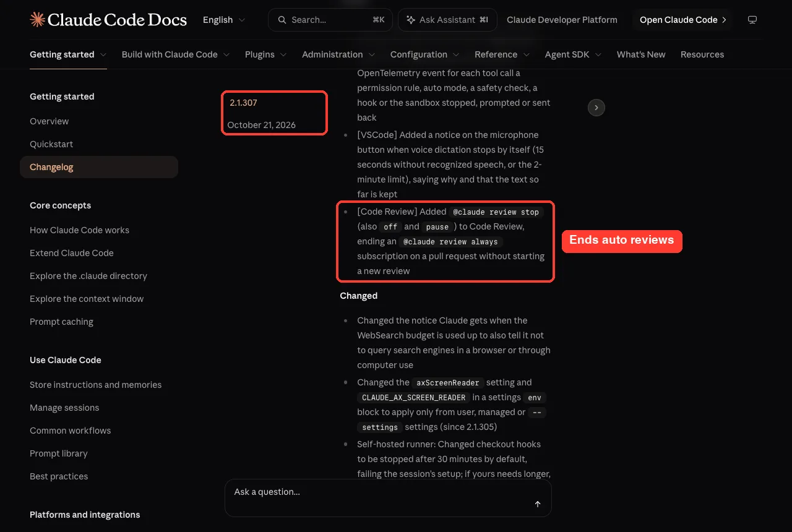Send the question with the arrow button
792x532 pixels.
pyautogui.click(x=538, y=504)
